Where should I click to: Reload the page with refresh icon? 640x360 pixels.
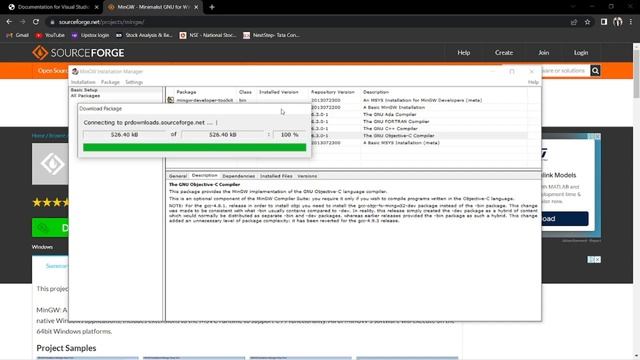point(36,22)
